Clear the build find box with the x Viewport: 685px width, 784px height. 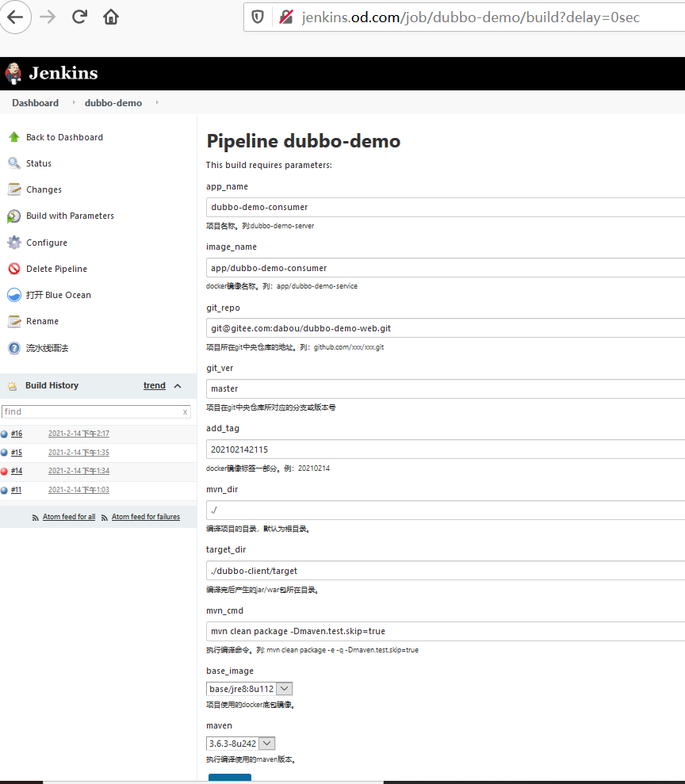tap(185, 412)
